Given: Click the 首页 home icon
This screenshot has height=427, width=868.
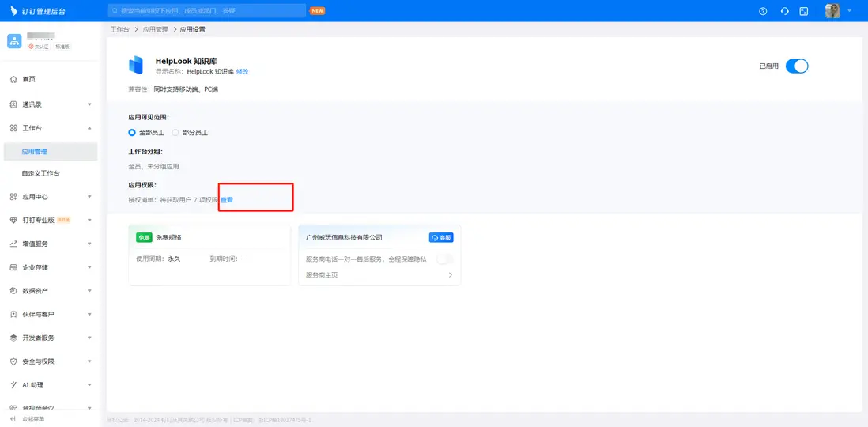Looking at the screenshot, I should click(14, 80).
